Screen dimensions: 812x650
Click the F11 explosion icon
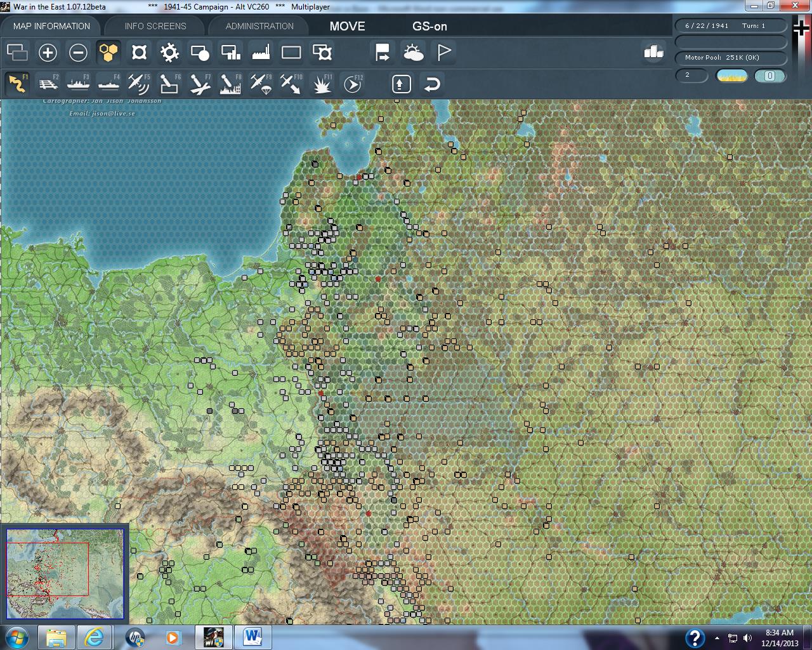[322, 84]
